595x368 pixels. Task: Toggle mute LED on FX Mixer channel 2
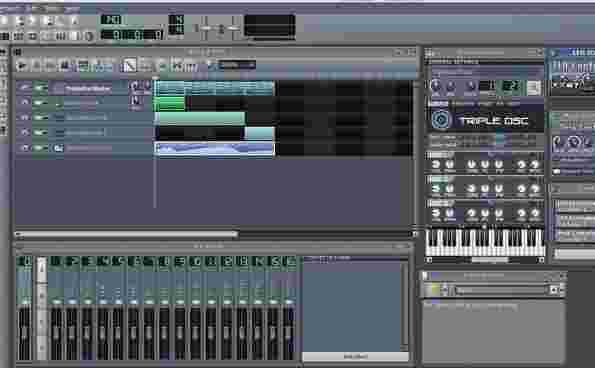click(72, 302)
